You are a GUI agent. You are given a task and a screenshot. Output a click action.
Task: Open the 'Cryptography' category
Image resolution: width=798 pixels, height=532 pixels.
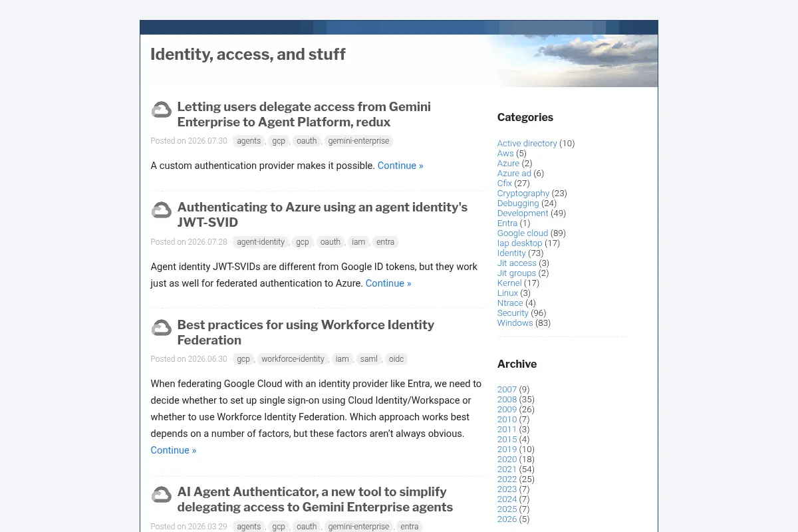(523, 194)
